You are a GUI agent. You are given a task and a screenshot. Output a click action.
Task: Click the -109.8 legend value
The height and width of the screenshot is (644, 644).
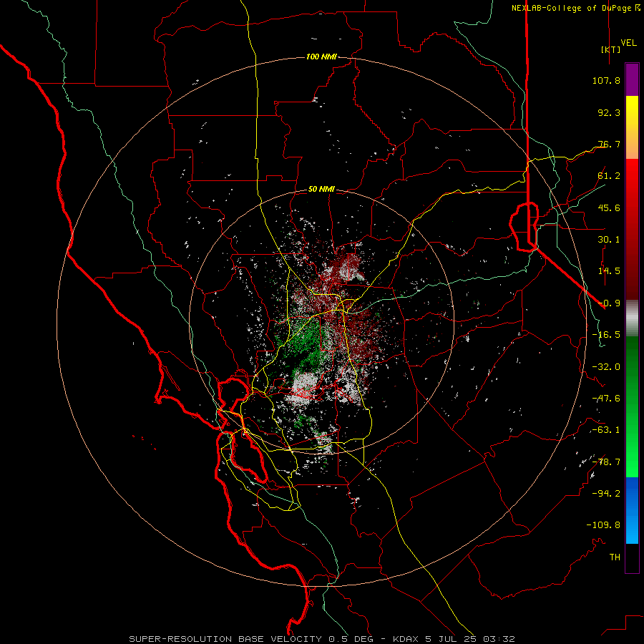tap(603, 525)
